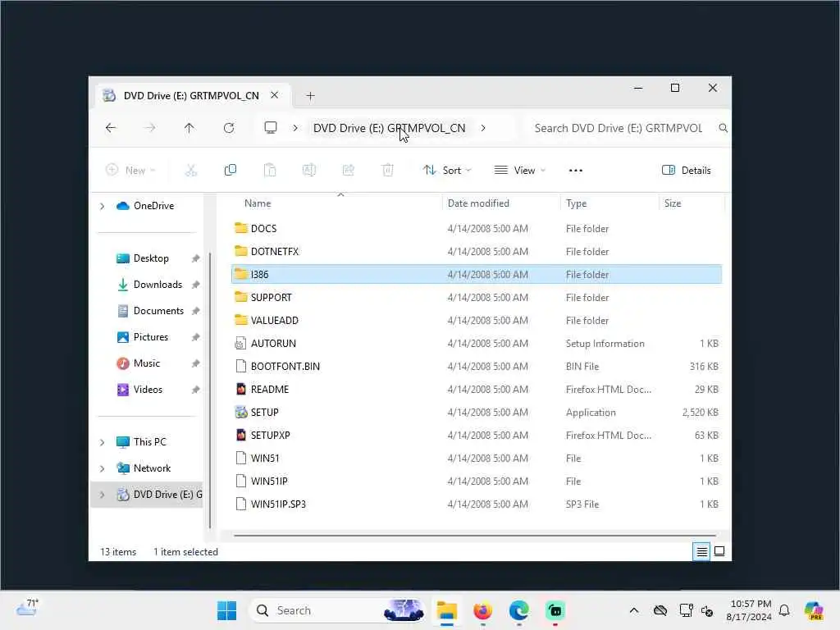Click the Paste clipboard icon
840x630 pixels.
pos(270,171)
